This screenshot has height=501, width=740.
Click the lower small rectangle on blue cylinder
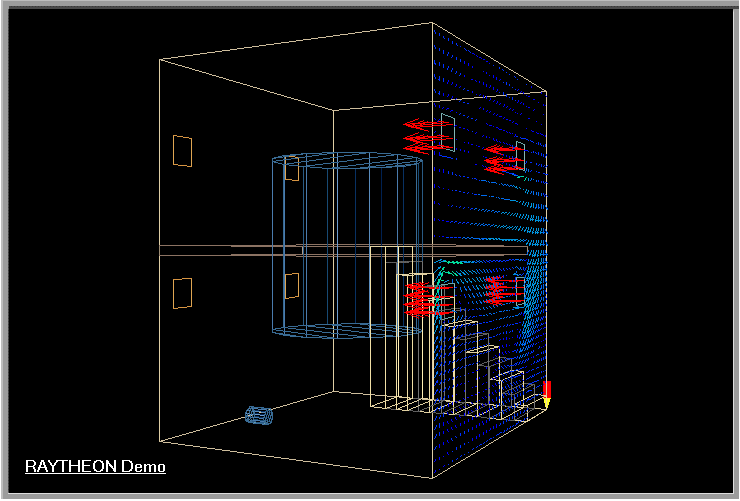point(291,286)
